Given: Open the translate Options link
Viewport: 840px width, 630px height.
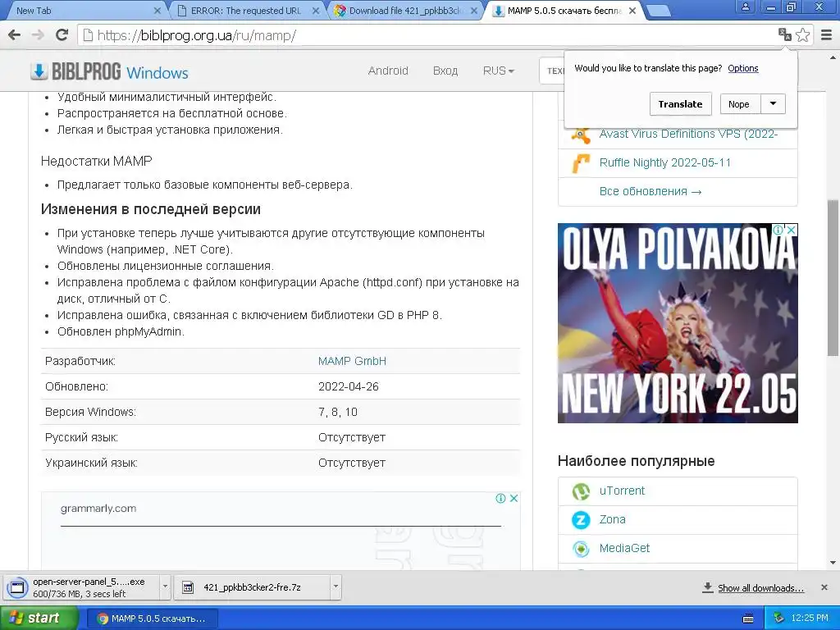Looking at the screenshot, I should pyautogui.click(x=743, y=68).
